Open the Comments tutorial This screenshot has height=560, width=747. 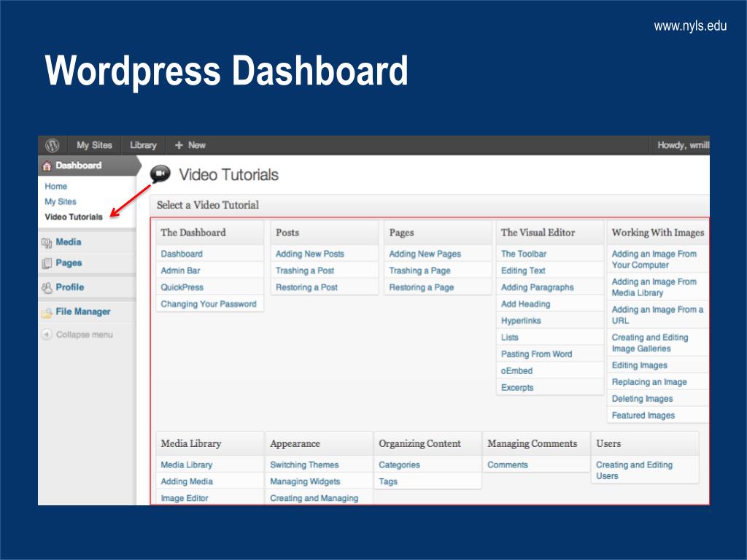click(x=508, y=464)
